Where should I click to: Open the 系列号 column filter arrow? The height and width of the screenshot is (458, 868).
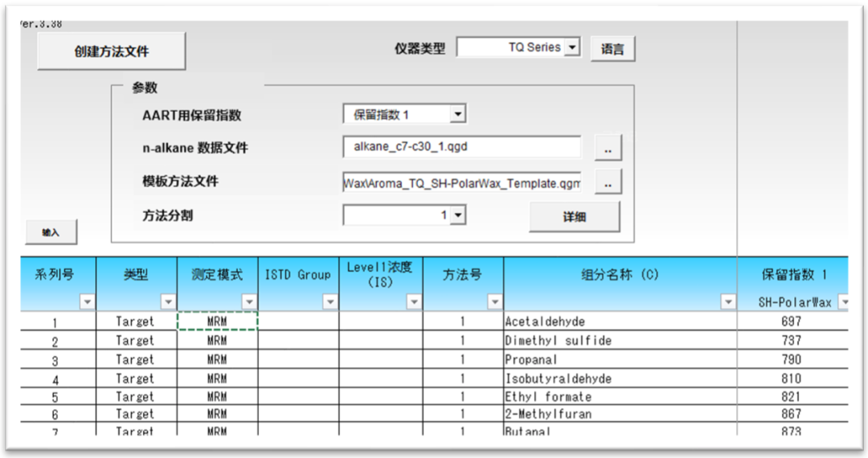coord(87,302)
